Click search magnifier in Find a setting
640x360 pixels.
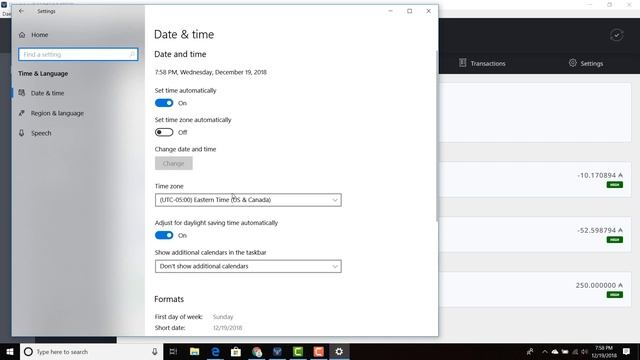[x=132, y=54]
